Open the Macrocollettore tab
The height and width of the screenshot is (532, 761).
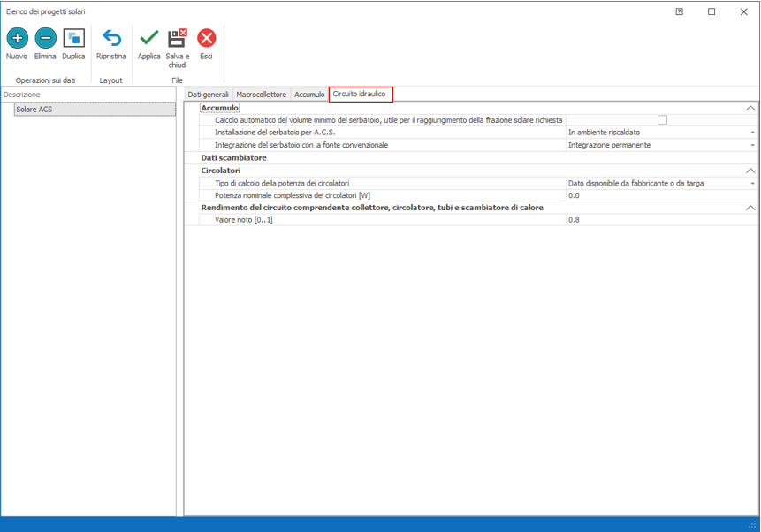(x=262, y=94)
